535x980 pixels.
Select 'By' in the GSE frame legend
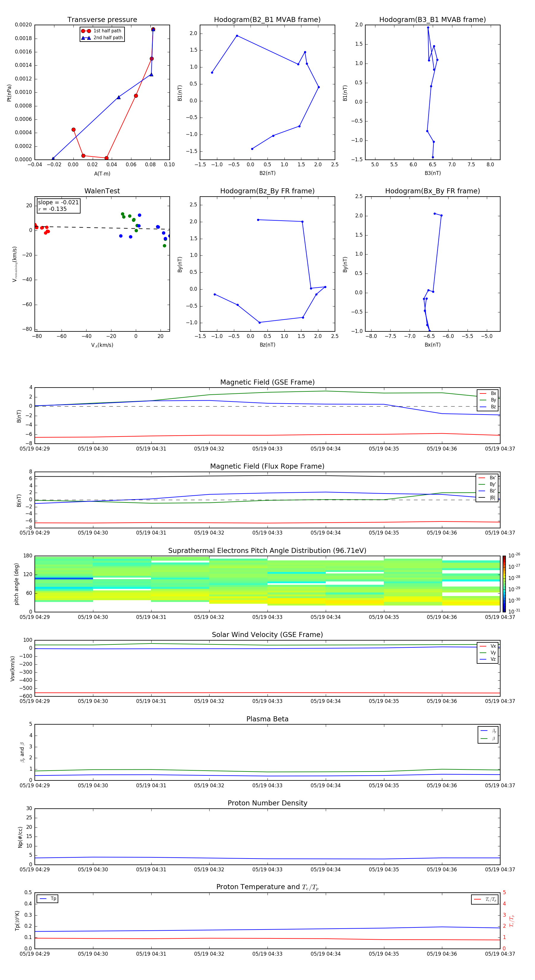[488, 400]
